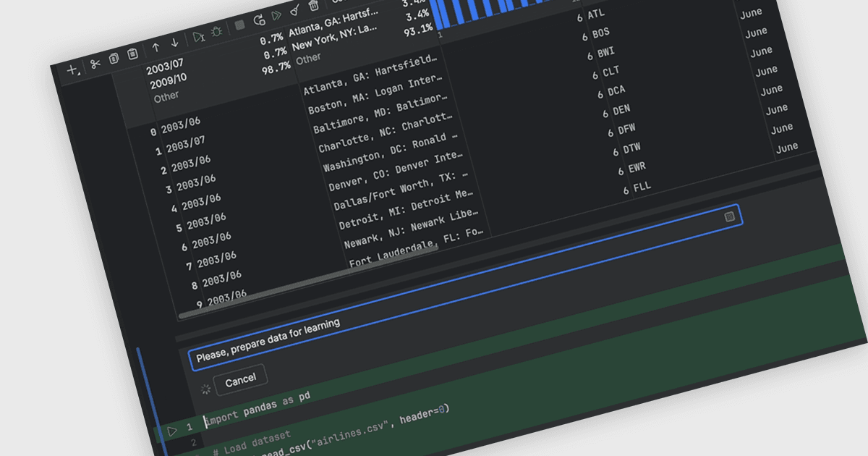This screenshot has height=456, width=868.
Task: Click 'Baltimore, MD: Baltimor…' cell
Action: tap(382, 113)
